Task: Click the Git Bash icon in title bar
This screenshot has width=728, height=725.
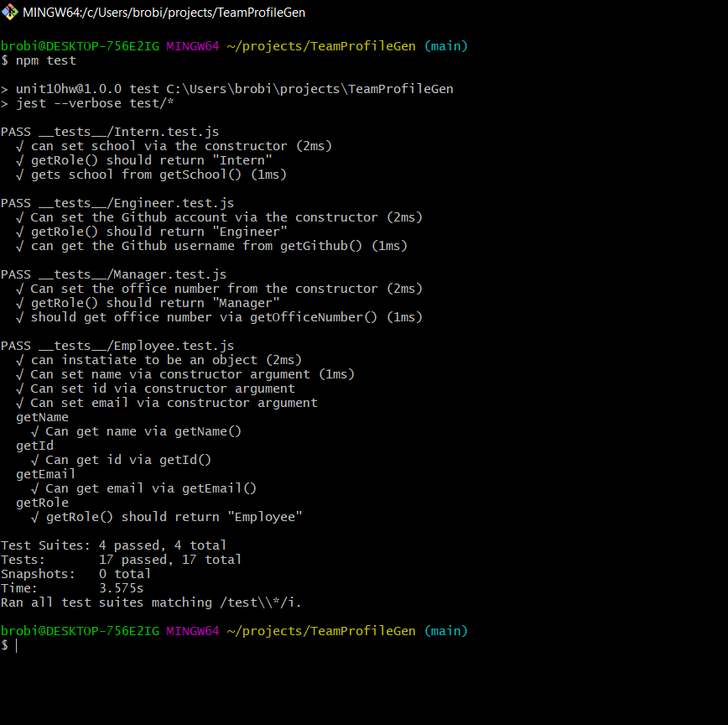Action: pyautogui.click(x=10, y=12)
